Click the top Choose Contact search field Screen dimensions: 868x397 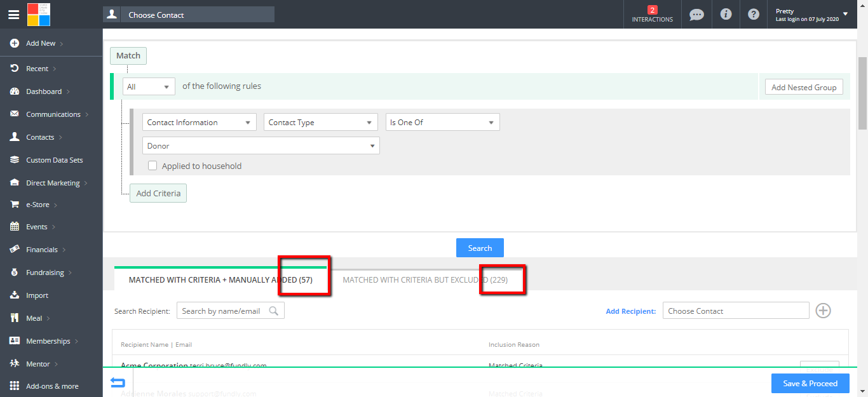(198, 15)
